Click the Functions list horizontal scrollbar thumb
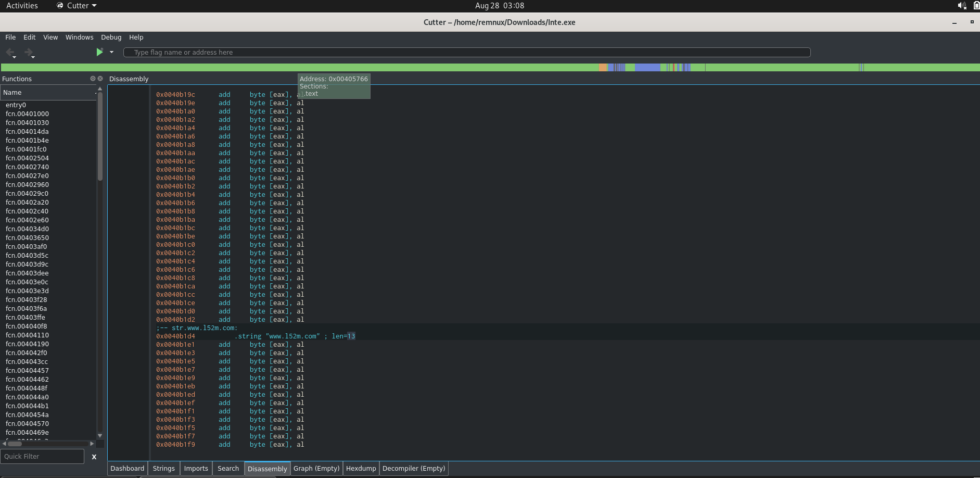This screenshot has width=980, height=478. 15,444
